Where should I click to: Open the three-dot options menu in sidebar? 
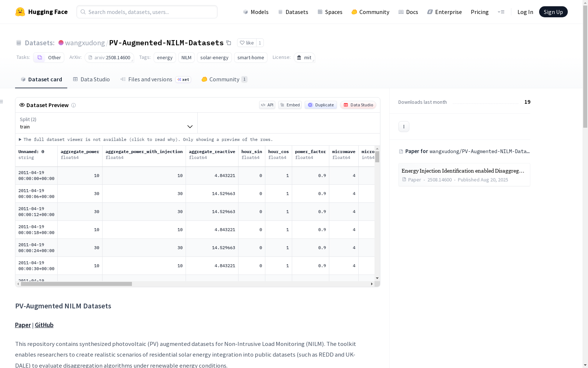(404, 127)
